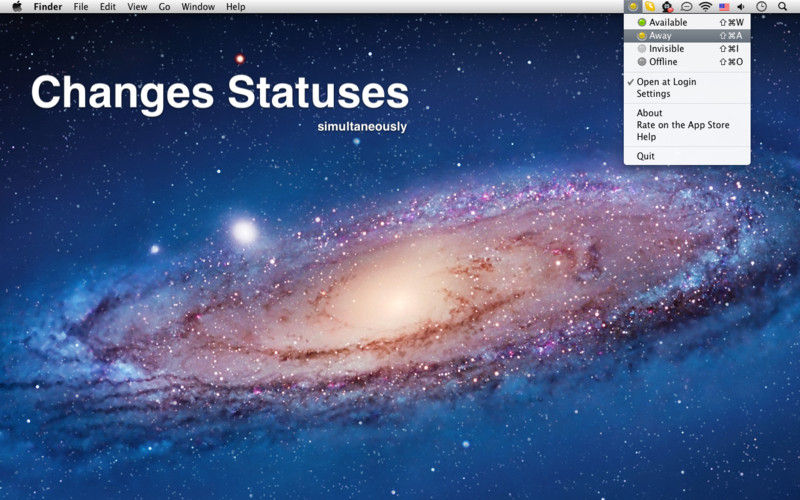Open the Messages speech bubble icon

(x=687, y=7)
